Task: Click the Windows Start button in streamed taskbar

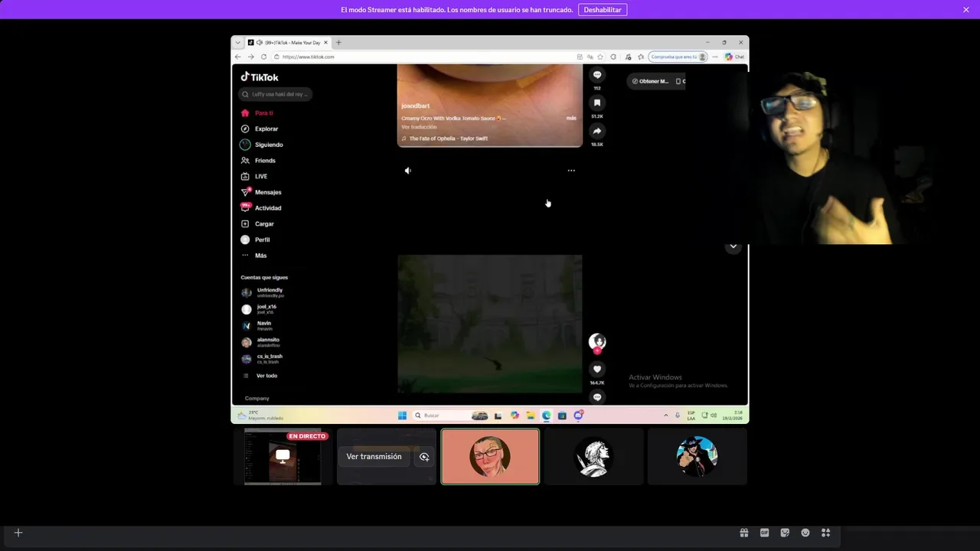Action: (403, 416)
